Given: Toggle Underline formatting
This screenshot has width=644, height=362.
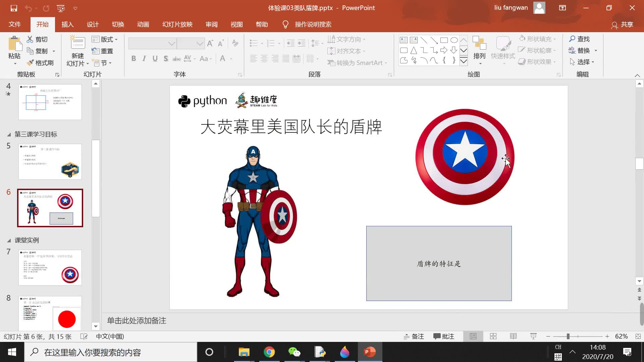Looking at the screenshot, I should (155, 59).
